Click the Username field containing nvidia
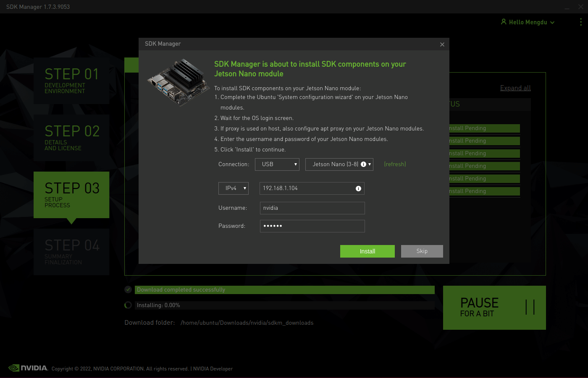 tap(312, 208)
